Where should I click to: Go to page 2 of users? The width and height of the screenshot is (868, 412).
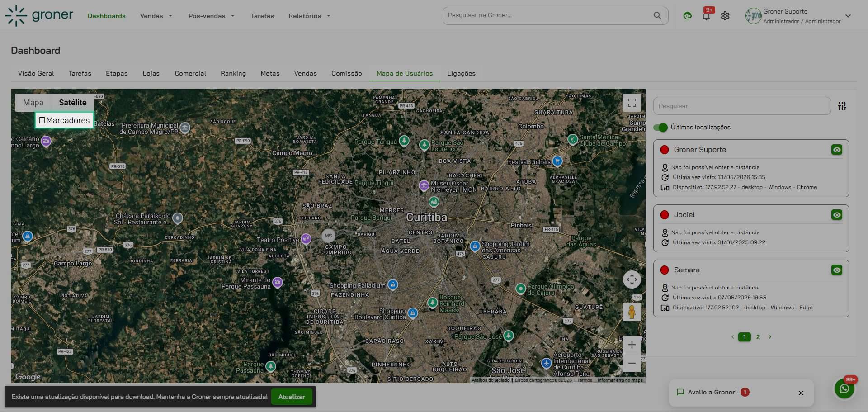tap(758, 337)
